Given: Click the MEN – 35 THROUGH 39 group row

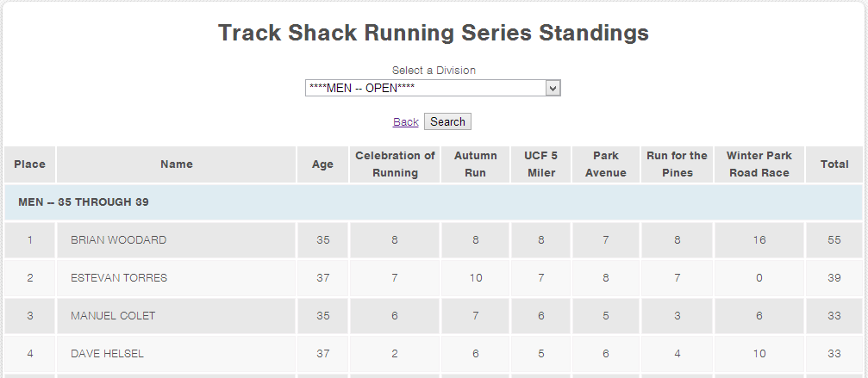Looking at the screenshot, I should point(434,202).
